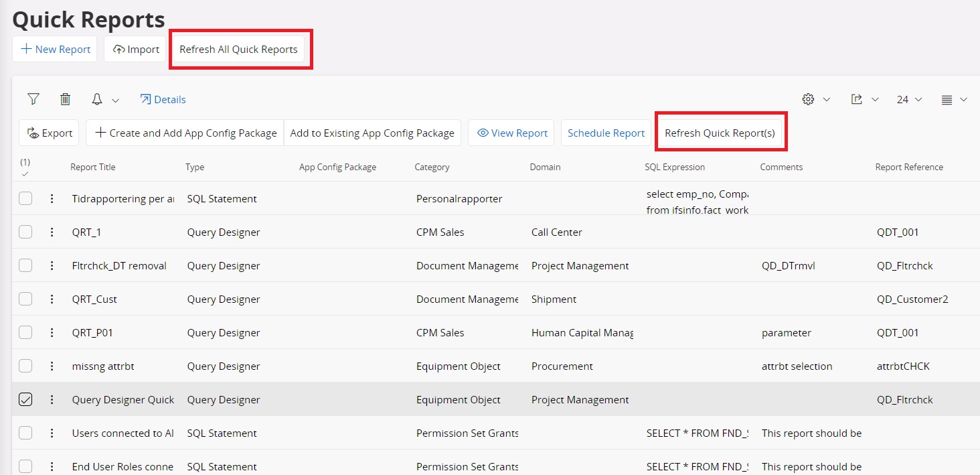
Task: Click the notification bell icon
Action: (98, 98)
